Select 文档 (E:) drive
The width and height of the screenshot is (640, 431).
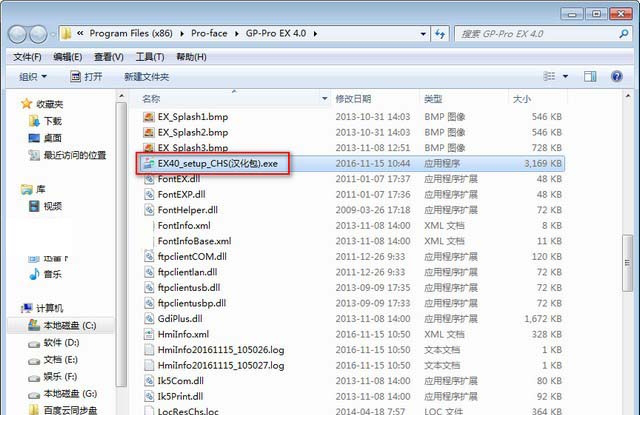point(53,360)
